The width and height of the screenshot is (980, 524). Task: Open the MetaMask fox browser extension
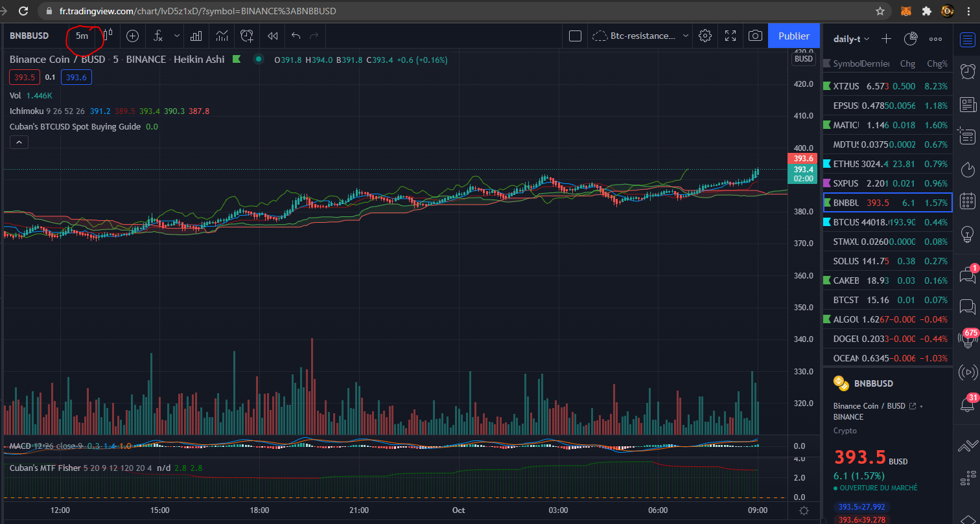[905, 11]
